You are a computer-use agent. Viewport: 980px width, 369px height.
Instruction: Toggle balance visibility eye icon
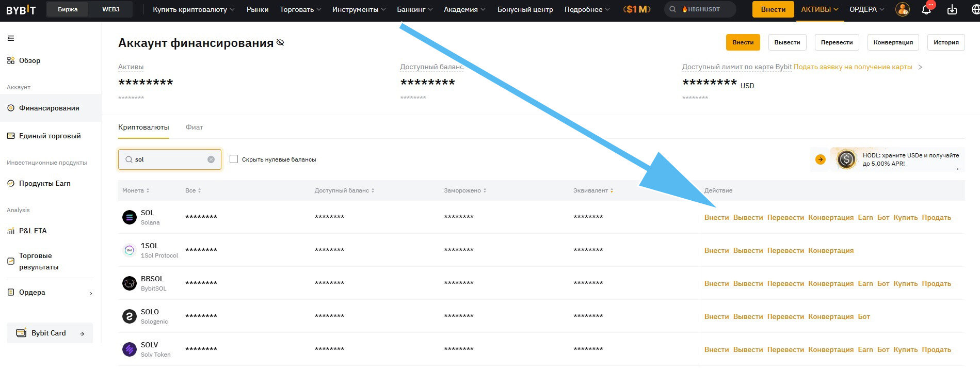tap(280, 42)
